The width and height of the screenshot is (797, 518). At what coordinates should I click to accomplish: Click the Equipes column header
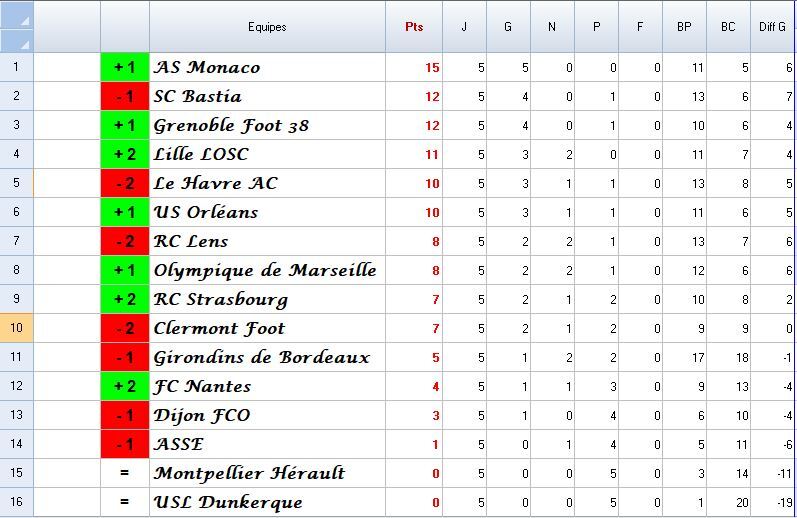[x=267, y=27]
